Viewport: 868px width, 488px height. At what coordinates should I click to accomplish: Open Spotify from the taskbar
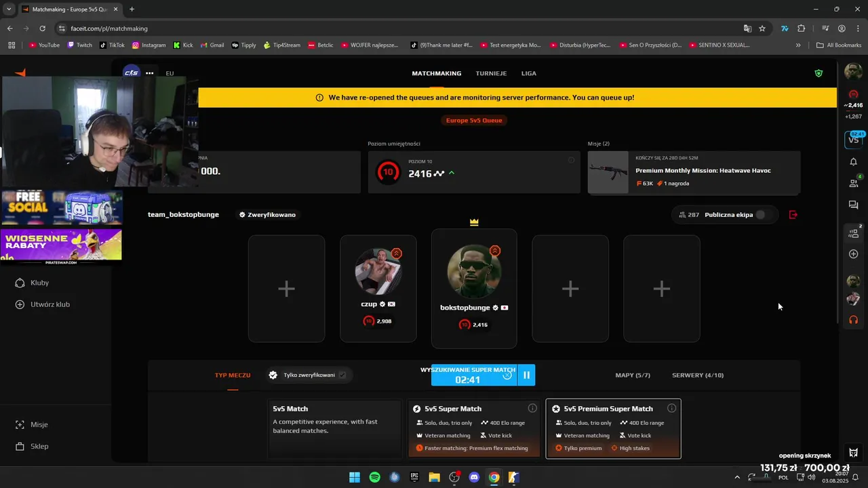click(374, 477)
